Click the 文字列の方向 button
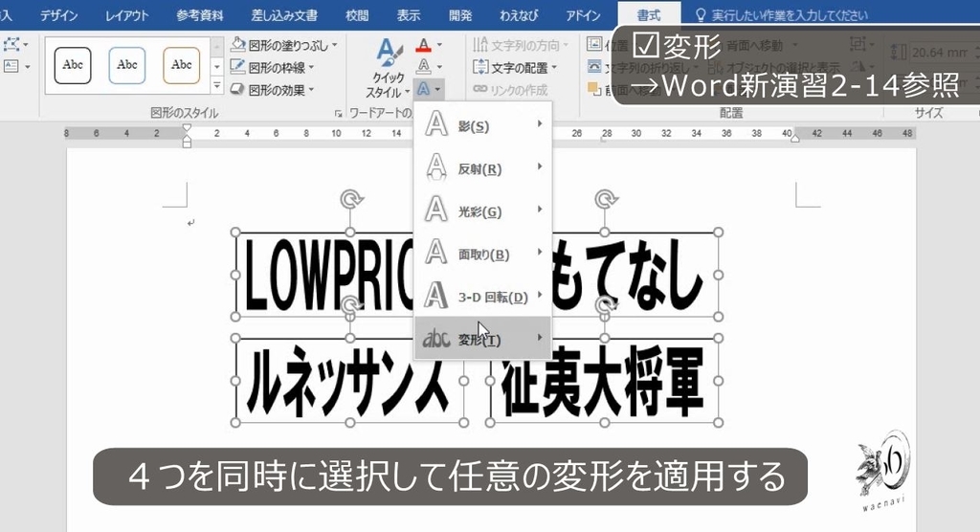980x532 pixels. coord(521,45)
